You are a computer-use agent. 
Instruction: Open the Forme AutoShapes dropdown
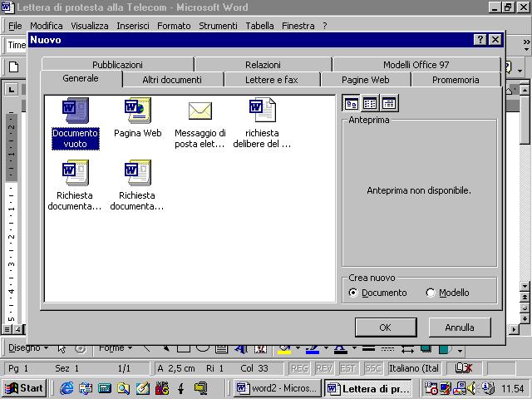click(x=116, y=348)
